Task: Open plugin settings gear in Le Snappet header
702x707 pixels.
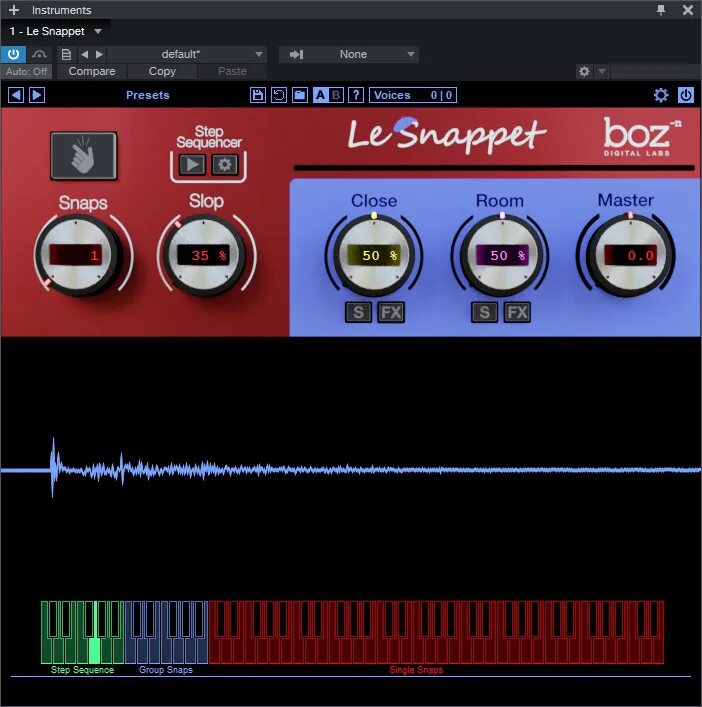Action: (661, 95)
